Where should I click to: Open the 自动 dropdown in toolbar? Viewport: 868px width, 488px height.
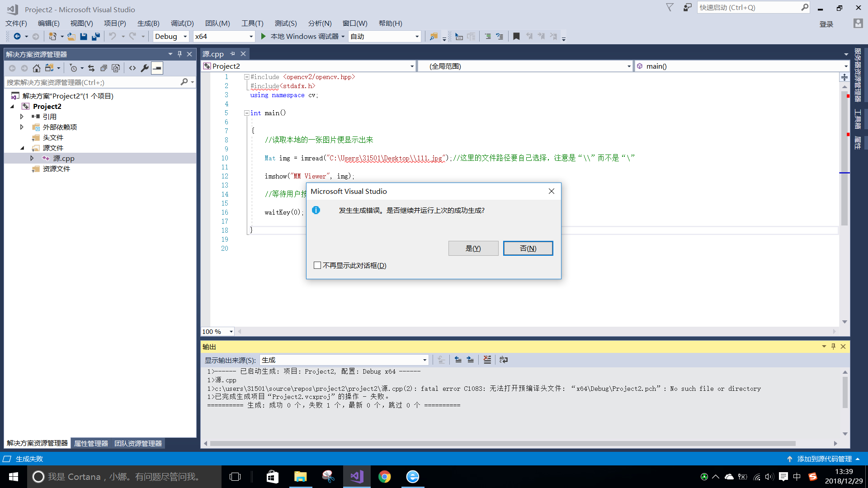(385, 36)
